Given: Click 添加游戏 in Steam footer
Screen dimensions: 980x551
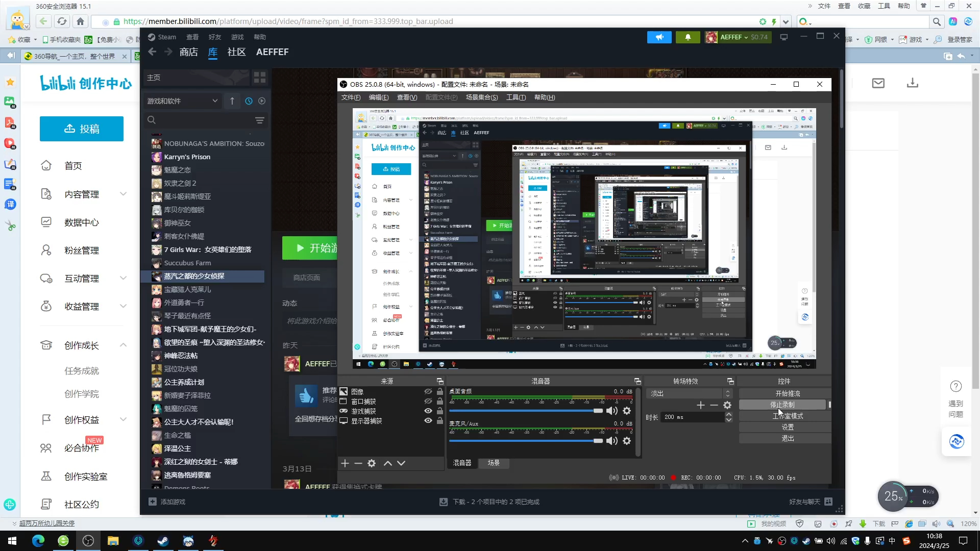Looking at the screenshot, I should [x=167, y=502].
